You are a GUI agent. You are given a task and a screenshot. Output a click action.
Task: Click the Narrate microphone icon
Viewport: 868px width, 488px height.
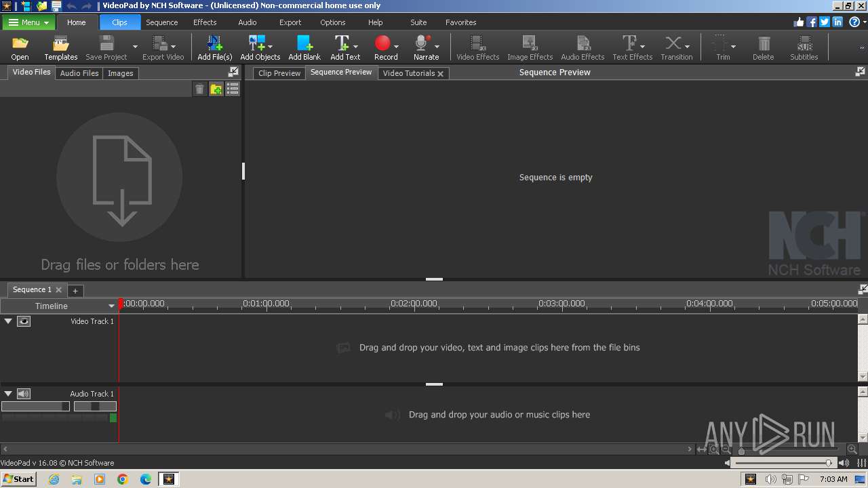[x=422, y=44]
